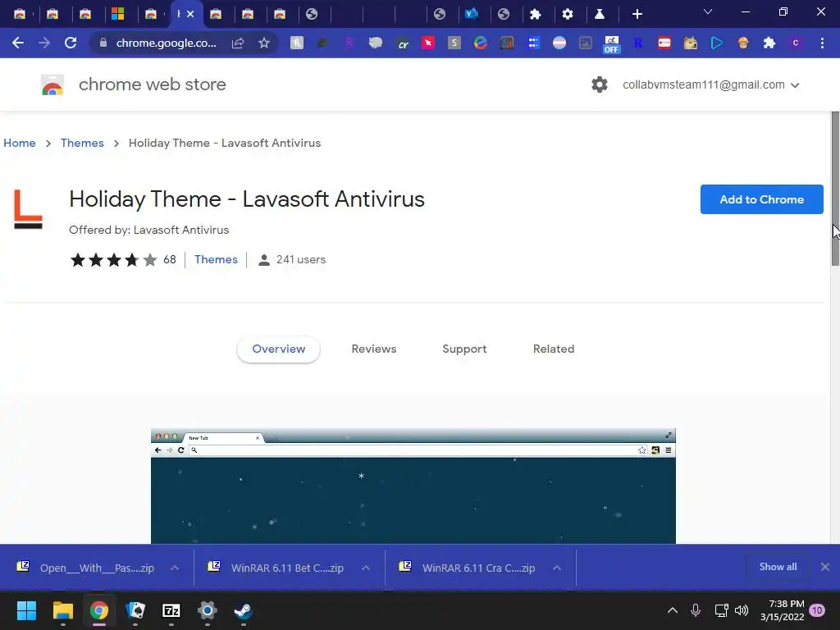Click the browser forward arrow
Viewport: 840px width, 630px height.
[44, 43]
